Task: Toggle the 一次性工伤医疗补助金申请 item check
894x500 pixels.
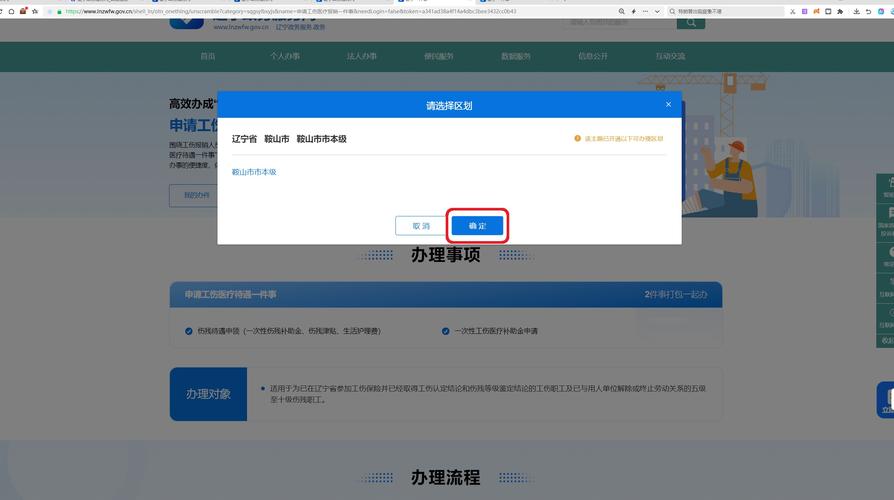Action: (445, 331)
